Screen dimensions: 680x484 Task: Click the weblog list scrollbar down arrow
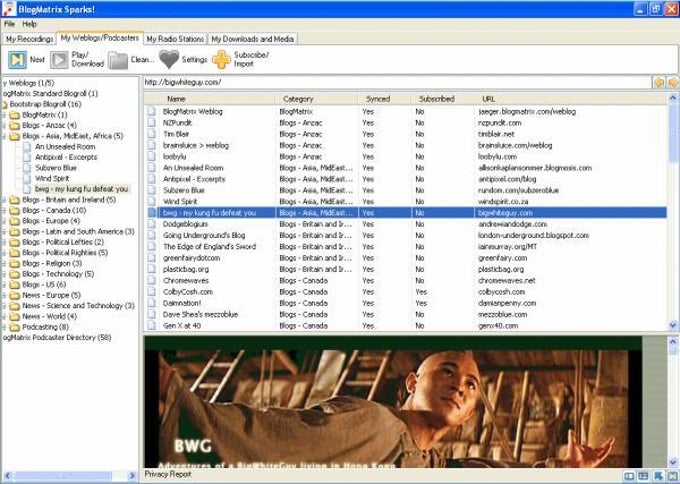point(673,325)
